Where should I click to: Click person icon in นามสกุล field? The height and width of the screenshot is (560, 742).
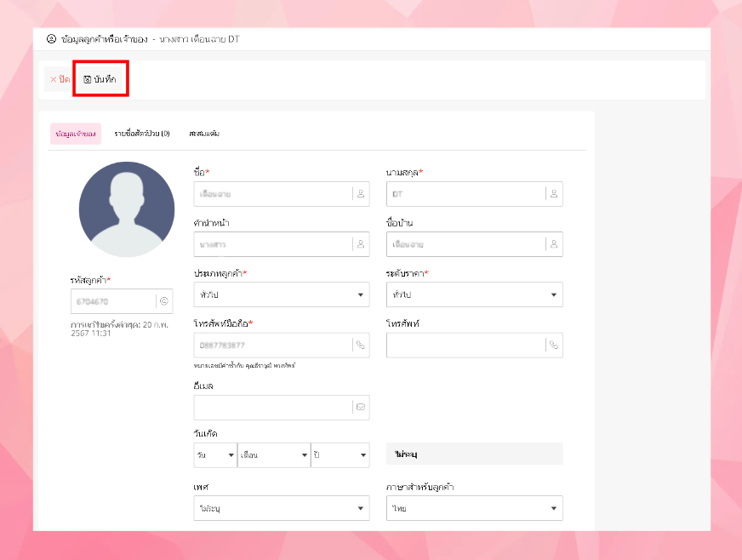pyautogui.click(x=554, y=193)
